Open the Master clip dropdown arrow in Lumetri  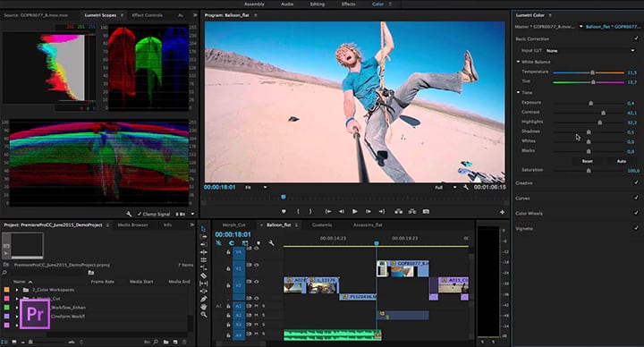(x=581, y=26)
